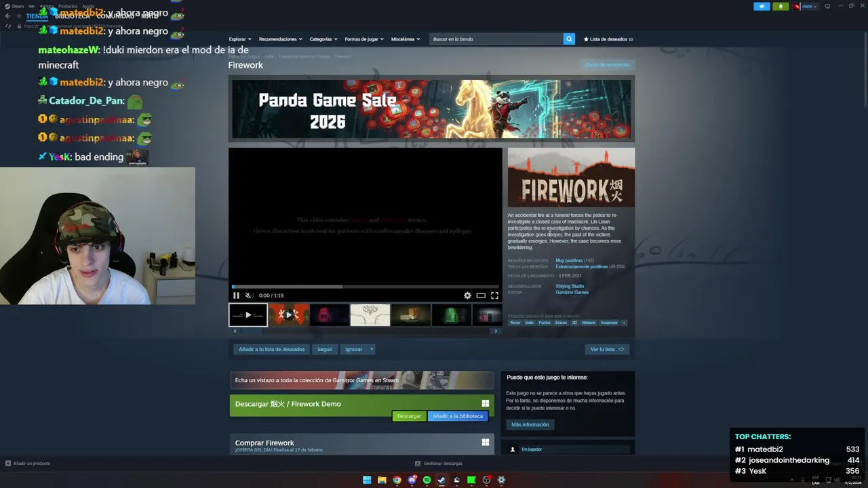Go forward with the navigation arrow
This screenshot has width=868, height=488.
pyautogui.click(x=17, y=16)
